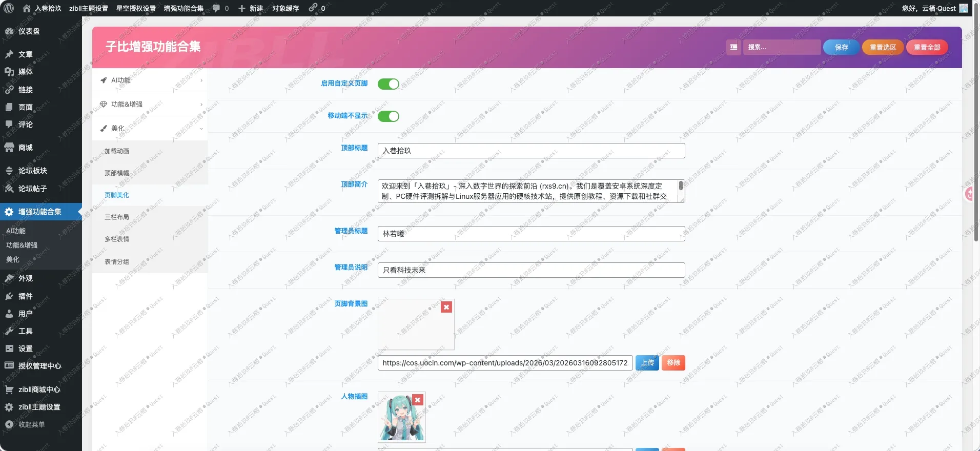Click 上传 button for footer background
Image resolution: width=980 pixels, height=451 pixels.
(x=647, y=363)
